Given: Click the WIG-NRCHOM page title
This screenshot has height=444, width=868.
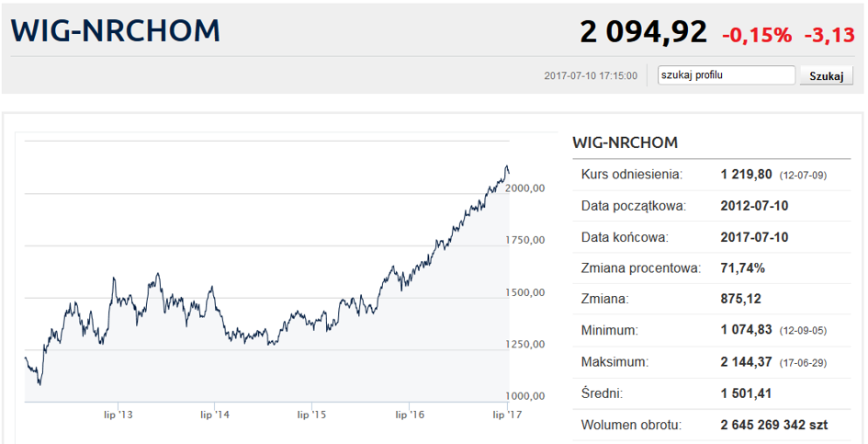Looking at the screenshot, I should 115,30.
